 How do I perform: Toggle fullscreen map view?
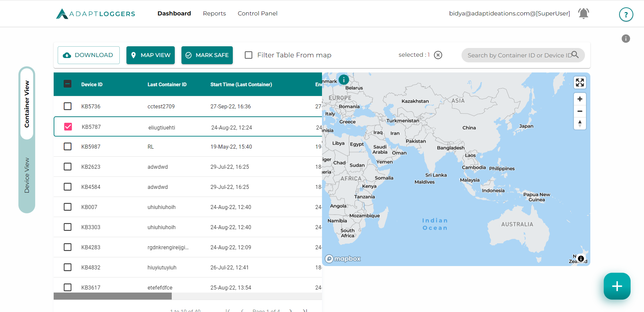[580, 83]
